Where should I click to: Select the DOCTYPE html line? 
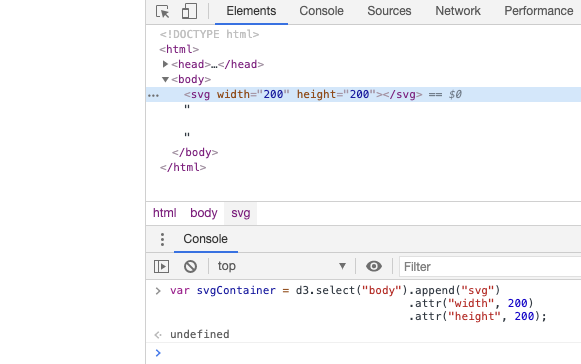(209, 34)
